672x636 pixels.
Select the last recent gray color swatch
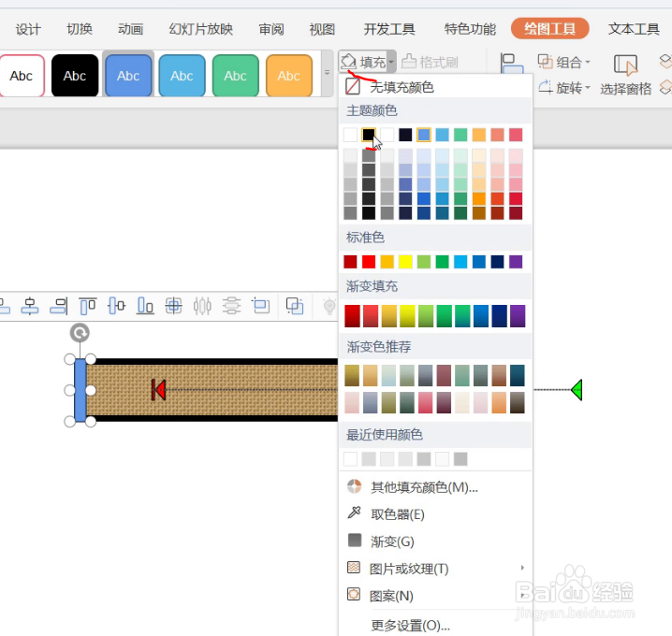click(x=460, y=459)
